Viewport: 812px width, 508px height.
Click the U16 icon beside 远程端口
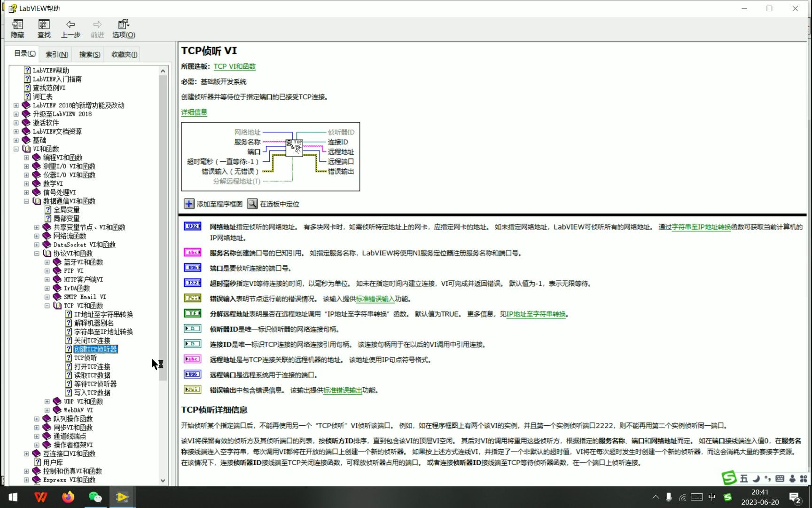point(192,374)
